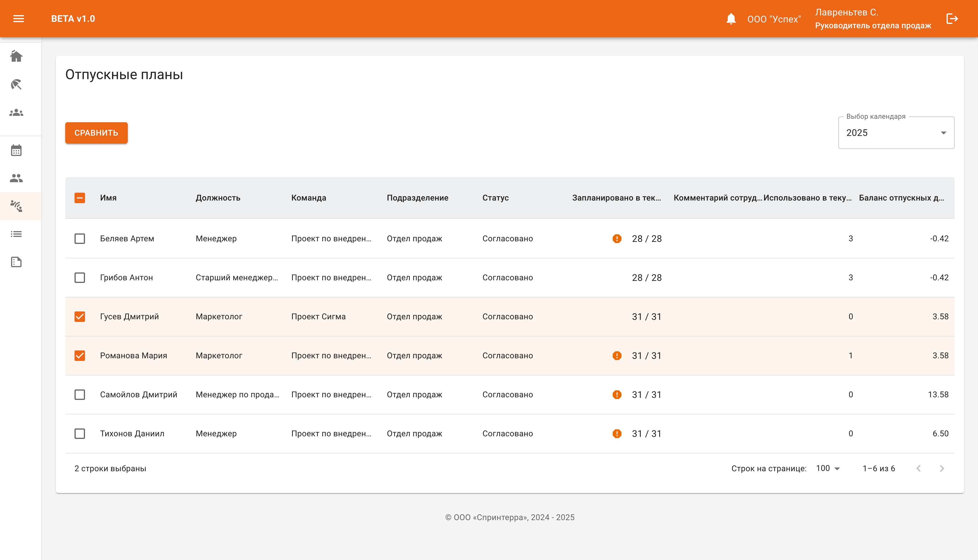Open the hamburger menu
Screen dimensions: 978x560
[x=18, y=18]
